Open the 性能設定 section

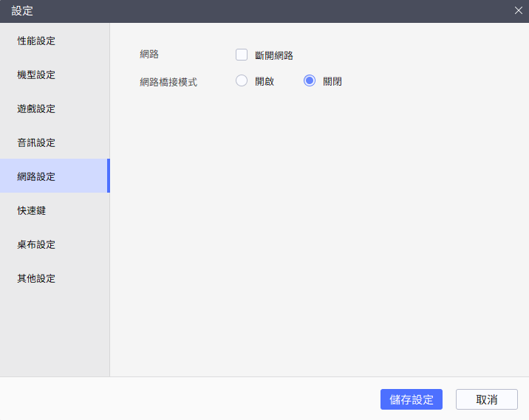point(55,41)
